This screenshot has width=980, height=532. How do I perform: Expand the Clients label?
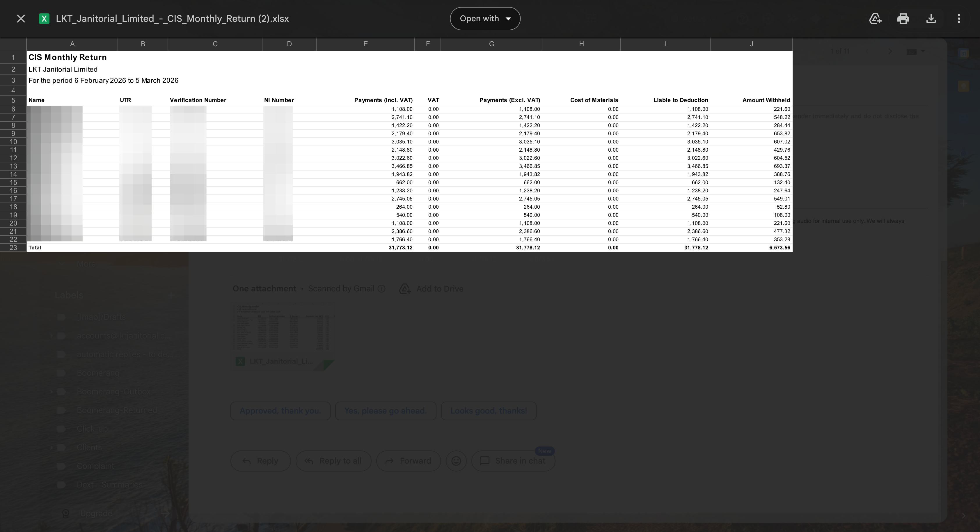pos(52,448)
